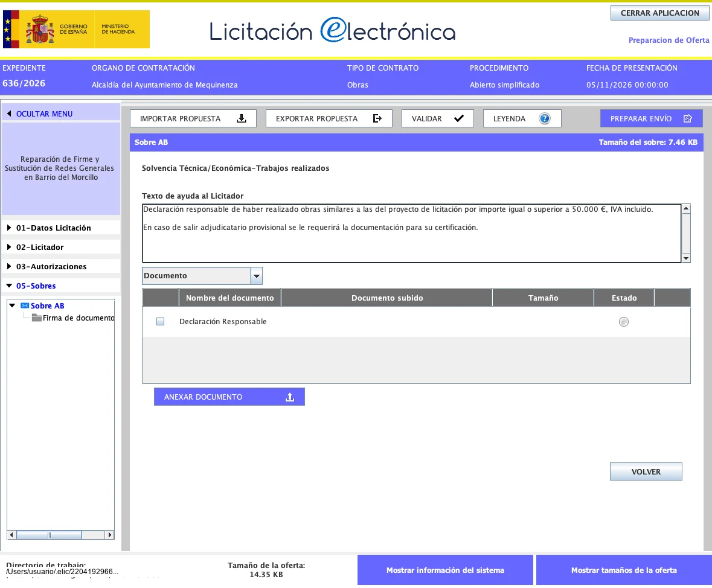
Task: Click the tree panel horizontal scrollbar thumb
Action: [x=49, y=535]
